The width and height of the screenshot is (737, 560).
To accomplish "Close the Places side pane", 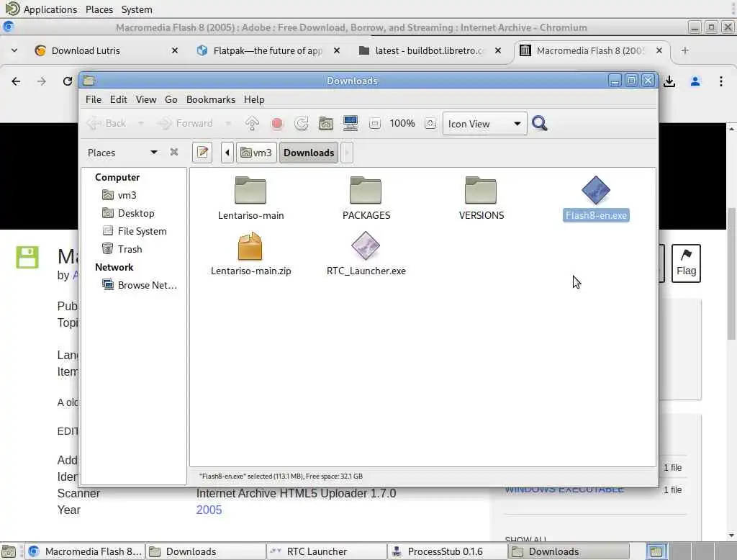I will pyautogui.click(x=174, y=152).
